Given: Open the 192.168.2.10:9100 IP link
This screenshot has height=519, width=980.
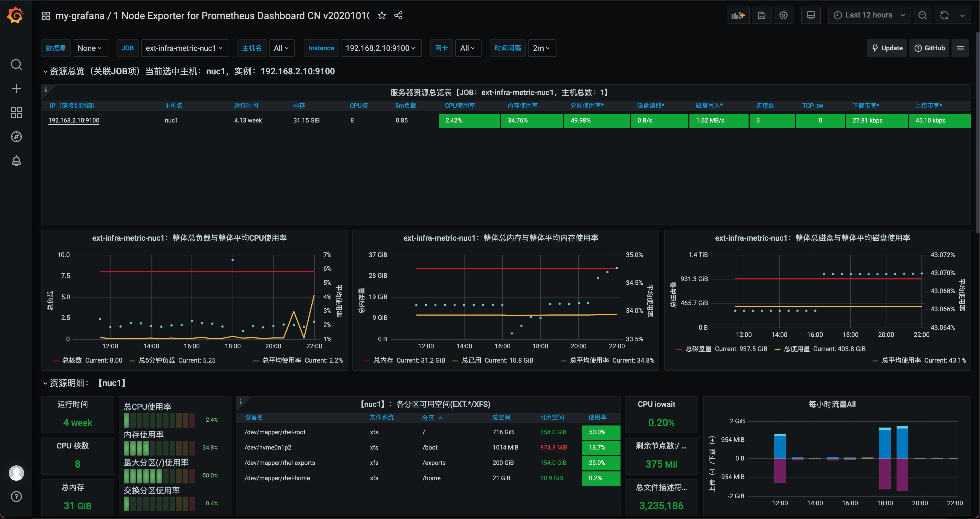Looking at the screenshot, I should click(74, 121).
